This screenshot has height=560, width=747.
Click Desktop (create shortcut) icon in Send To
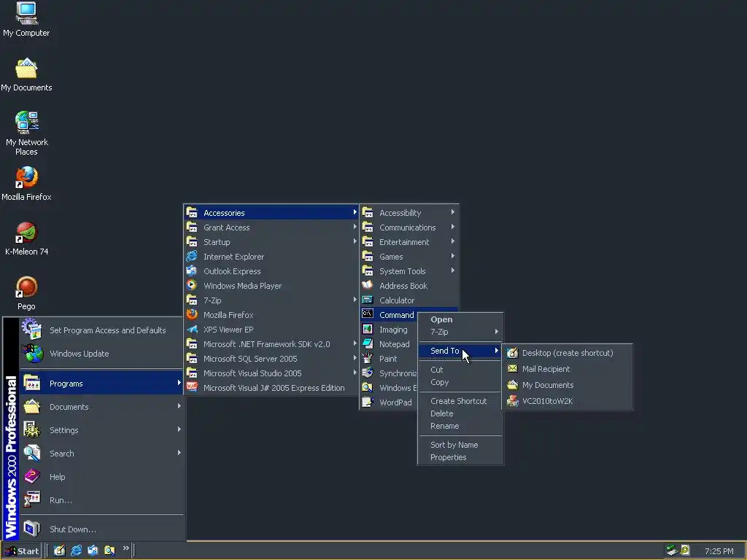click(x=513, y=353)
